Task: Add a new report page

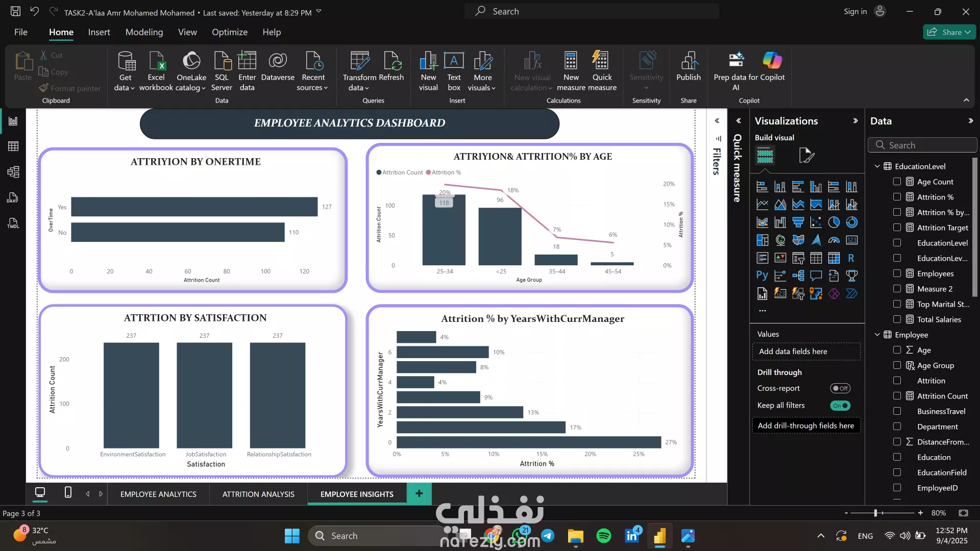Action: (419, 493)
